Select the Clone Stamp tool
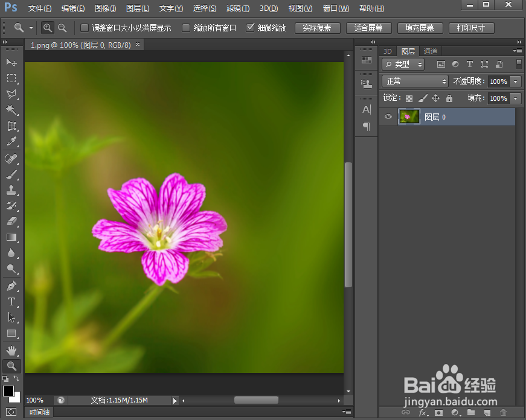 click(11, 190)
